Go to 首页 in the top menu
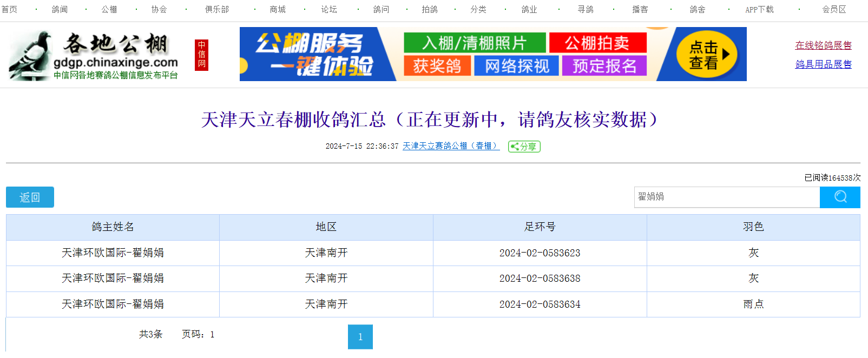This screenshot has width=868, height=358. [9, 9]
